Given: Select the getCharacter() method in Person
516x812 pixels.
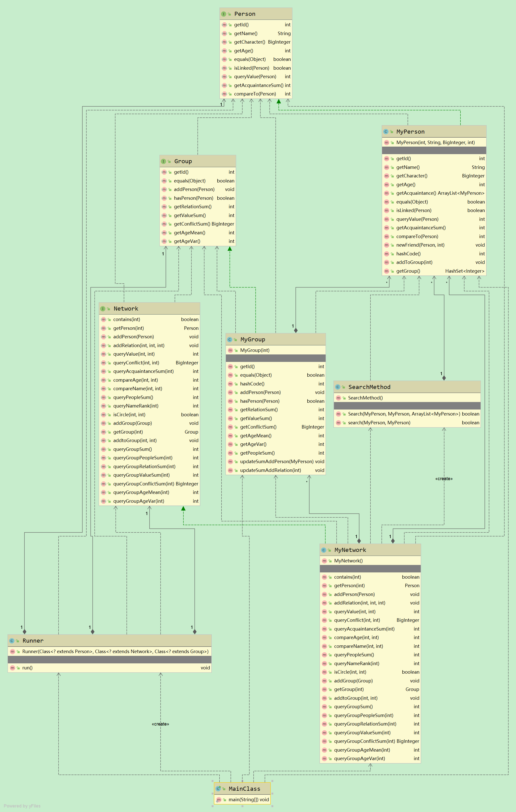Looking at the screenshot, I should (x=249, y=42).
